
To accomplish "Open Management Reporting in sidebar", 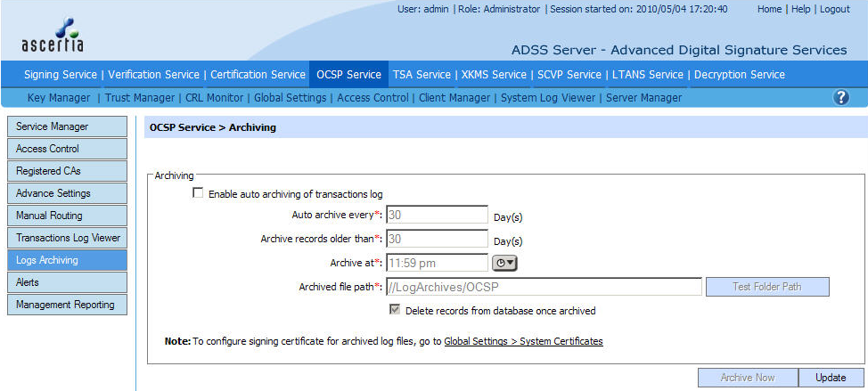I will point(65,305).
